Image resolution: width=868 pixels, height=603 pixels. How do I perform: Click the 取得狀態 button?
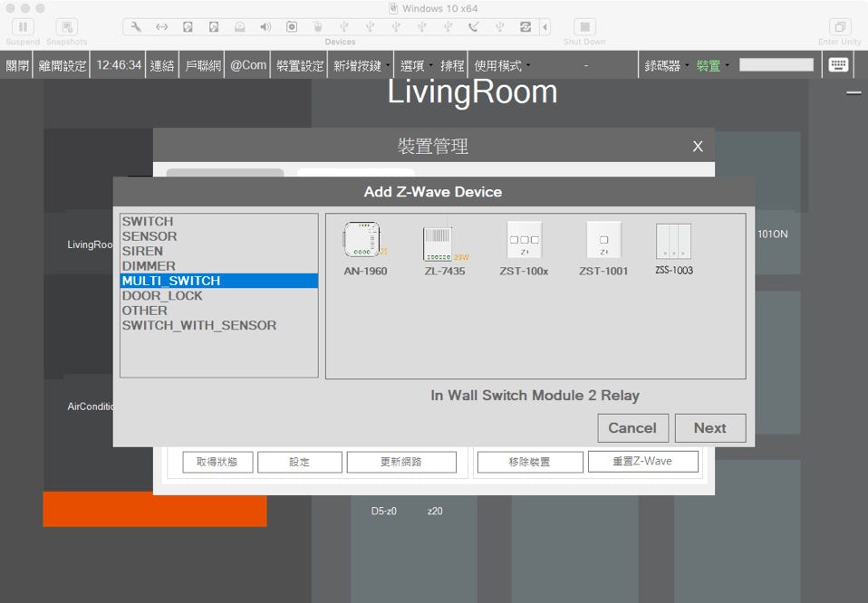click(x=217, y=462)
